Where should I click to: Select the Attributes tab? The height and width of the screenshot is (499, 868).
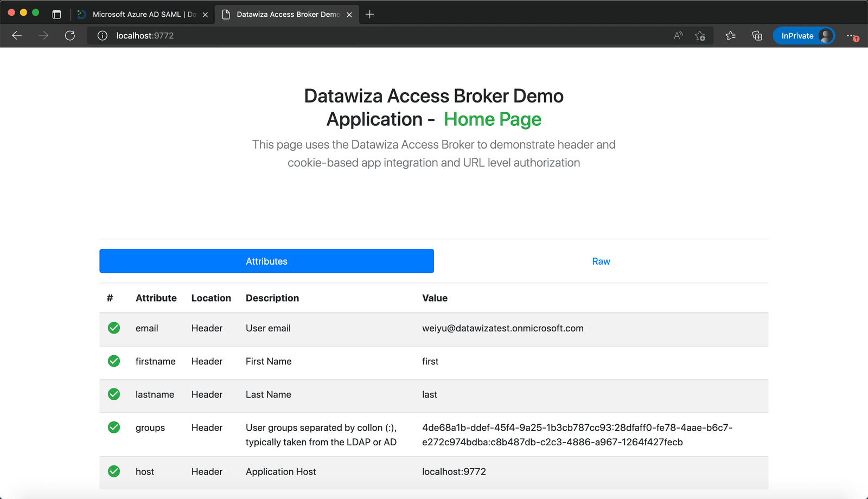(x=266, y=261)
